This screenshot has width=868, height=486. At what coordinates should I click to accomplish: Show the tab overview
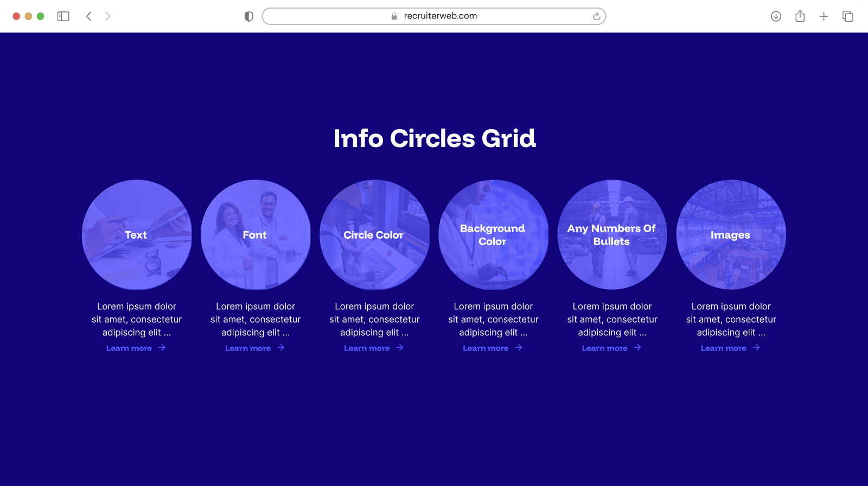click(x=847, y=16)
